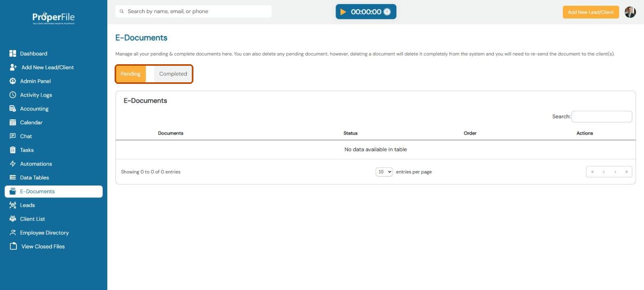Open the user profile avatar
644x290 pixels.
(630, 12)
